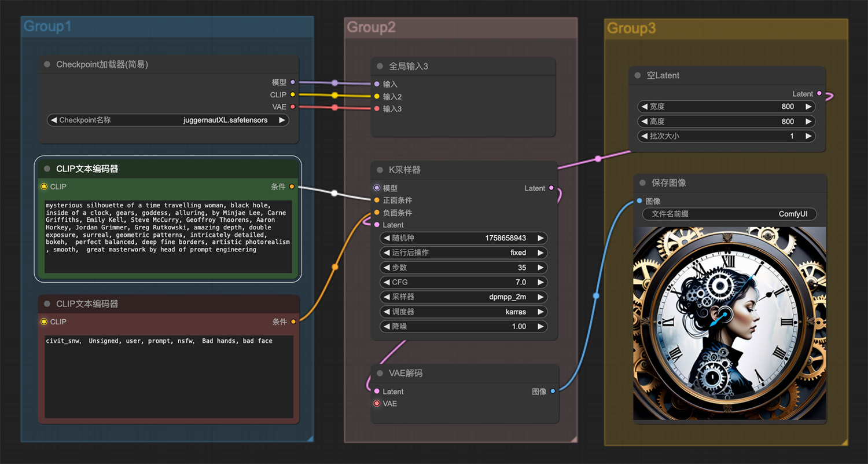
Task: Increase 随机种 with its right arrow
Action: click(x=540, y=238)
